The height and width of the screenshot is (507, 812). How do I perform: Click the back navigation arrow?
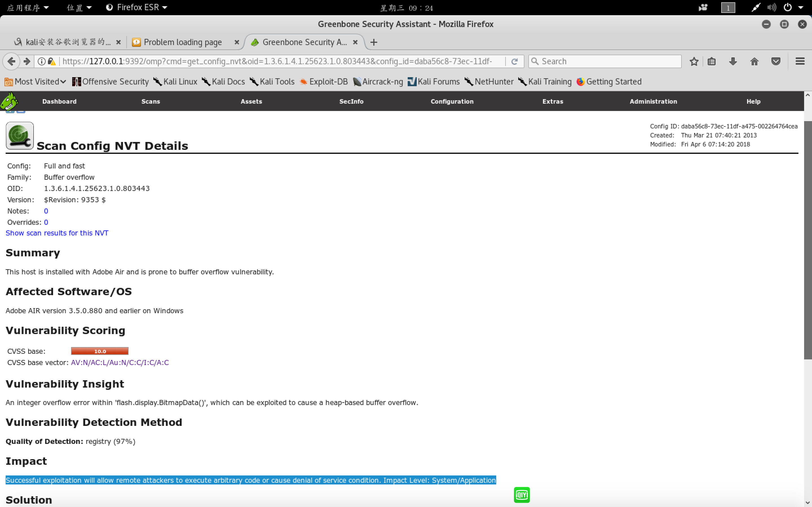(11, 61)
